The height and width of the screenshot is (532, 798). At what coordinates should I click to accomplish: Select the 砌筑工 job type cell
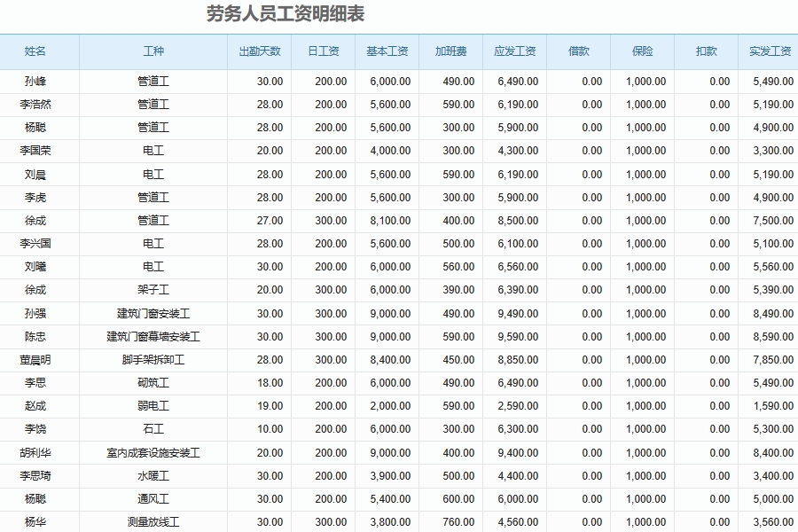[x=153, y=383]
